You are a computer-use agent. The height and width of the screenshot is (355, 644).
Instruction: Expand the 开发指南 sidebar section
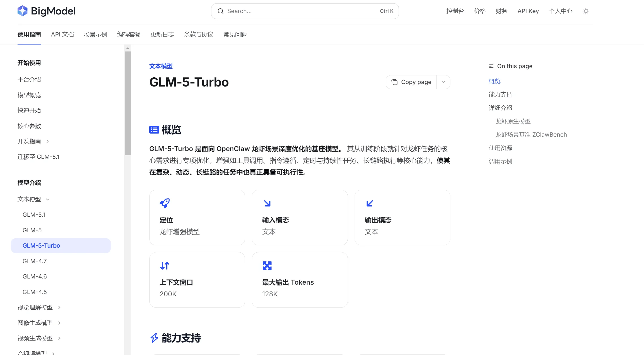point(48,141)
